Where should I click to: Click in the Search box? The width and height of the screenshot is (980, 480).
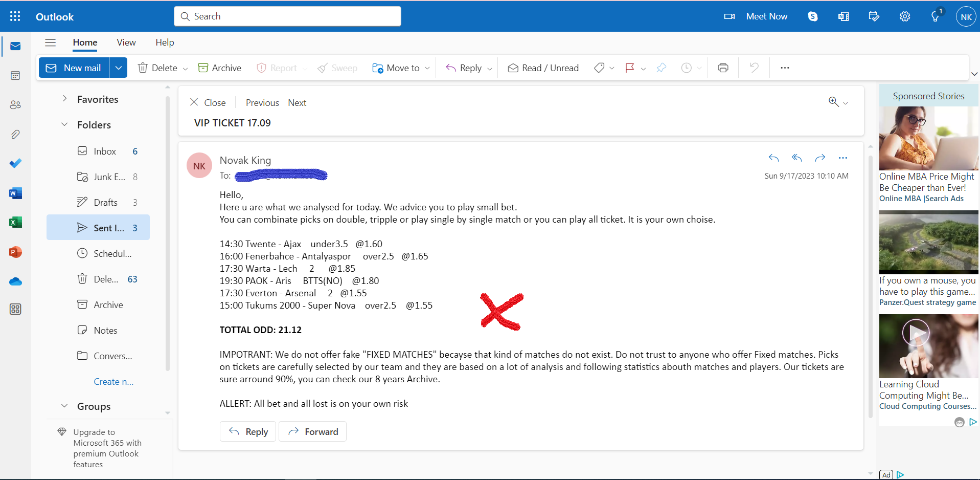[x=287, y=16]
